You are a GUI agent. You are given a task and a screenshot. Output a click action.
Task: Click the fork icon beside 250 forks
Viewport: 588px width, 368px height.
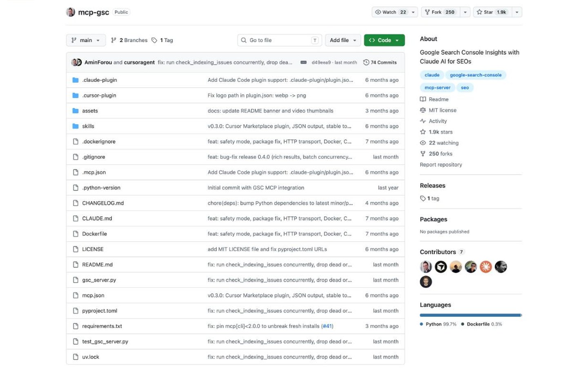[423, 154]
